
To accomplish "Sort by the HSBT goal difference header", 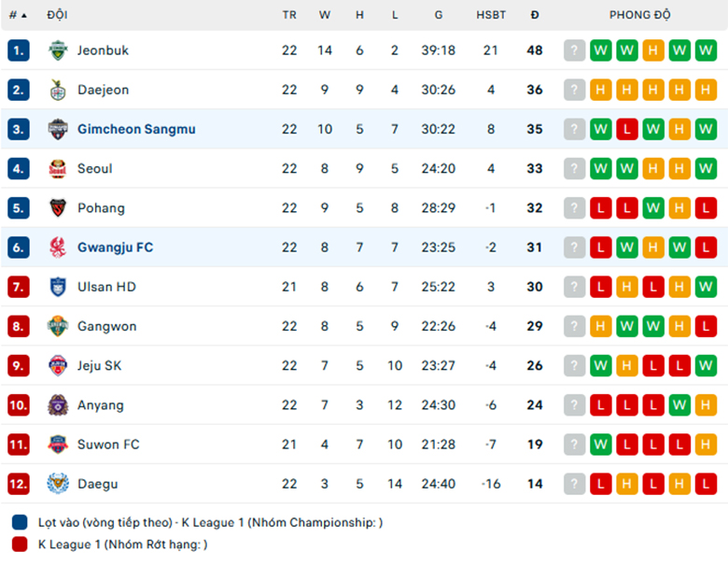I will tap(491, 15).
